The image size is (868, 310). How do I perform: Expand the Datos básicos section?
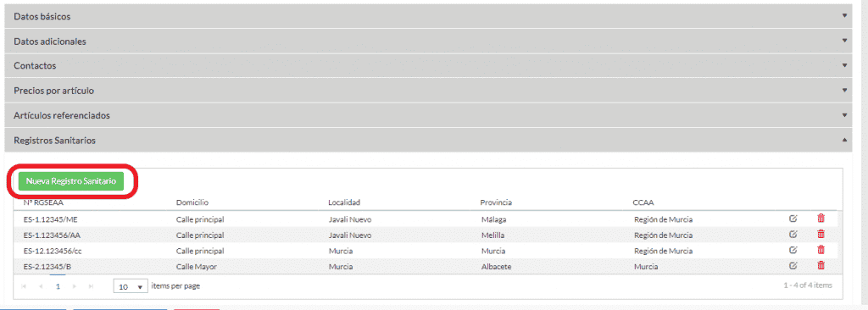pyautogui.click(x=428, y=16)
